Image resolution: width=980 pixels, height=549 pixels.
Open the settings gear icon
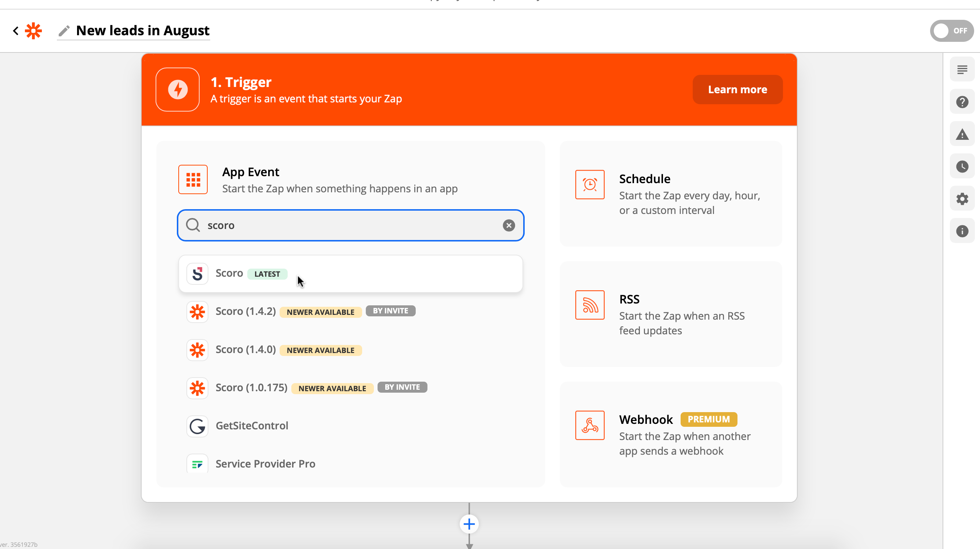pos(962,199)
